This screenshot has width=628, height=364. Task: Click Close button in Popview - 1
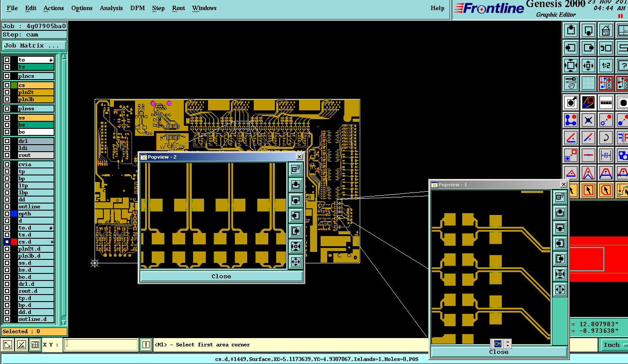(x=498, y=352)
